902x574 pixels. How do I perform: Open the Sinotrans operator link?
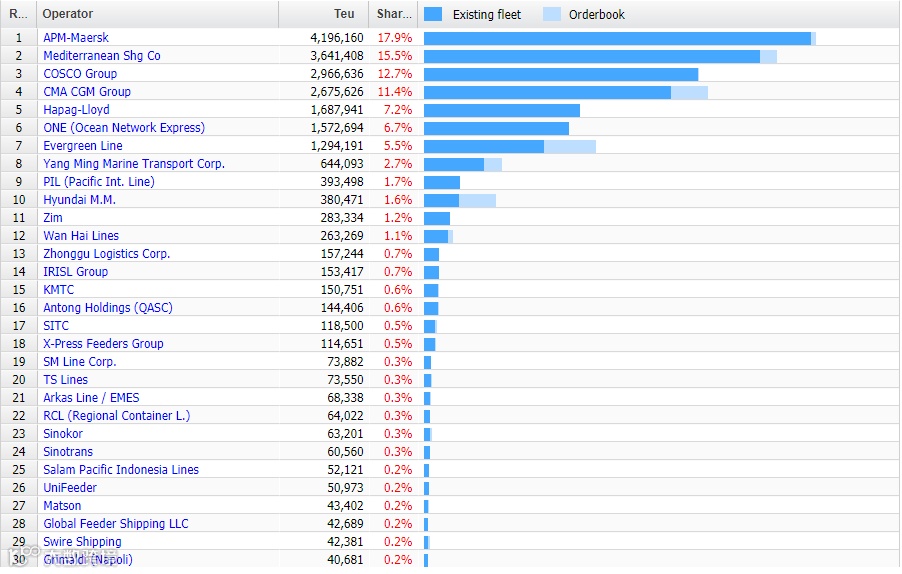click(68, 452)
